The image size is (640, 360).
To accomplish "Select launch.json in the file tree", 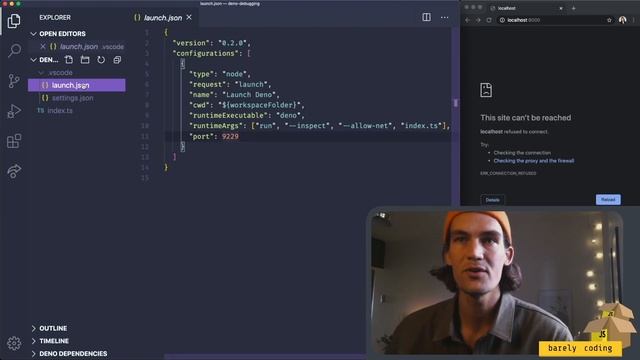I will coord(77,85).
